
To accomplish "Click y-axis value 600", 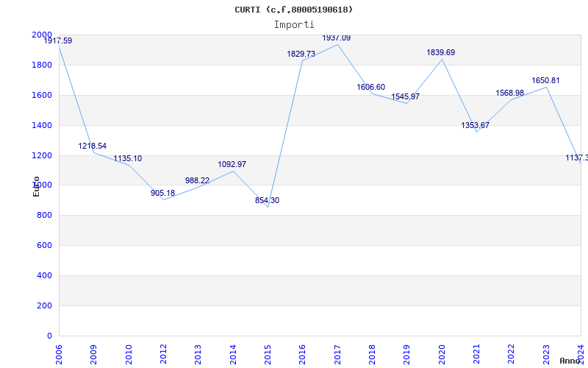I will (x=44, y=246).
